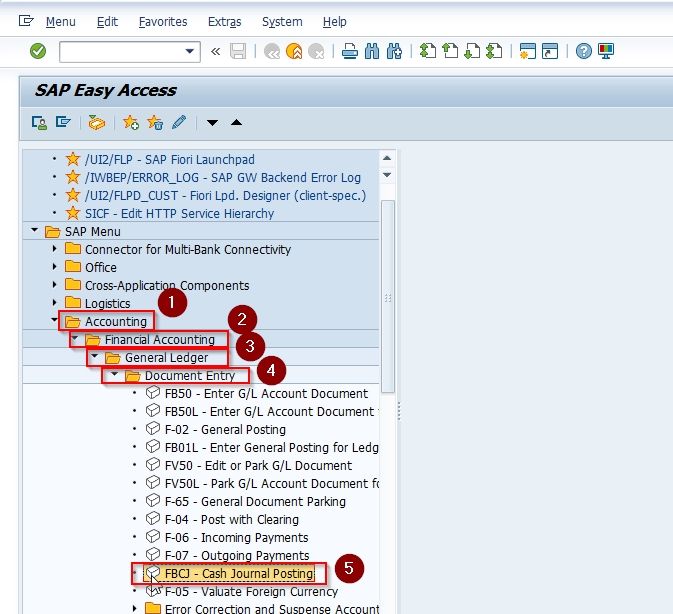Select F-02 General Posting transaction
Screen dimensions: 673x614
pos(225,429)
